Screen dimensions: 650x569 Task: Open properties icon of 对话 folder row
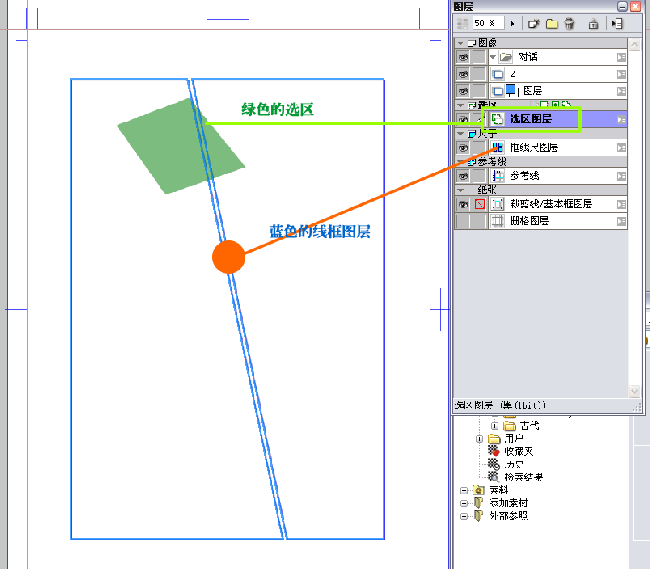pyautogui.click(x=621, y=57)
